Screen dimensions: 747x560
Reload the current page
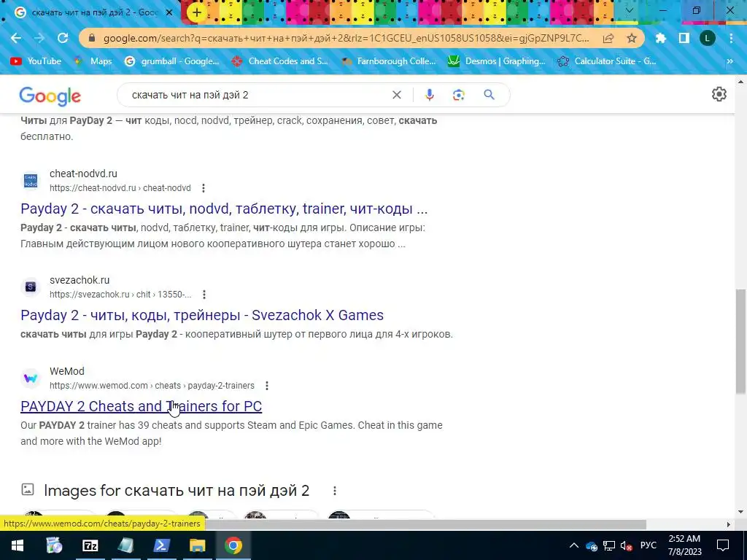[63, 38]
